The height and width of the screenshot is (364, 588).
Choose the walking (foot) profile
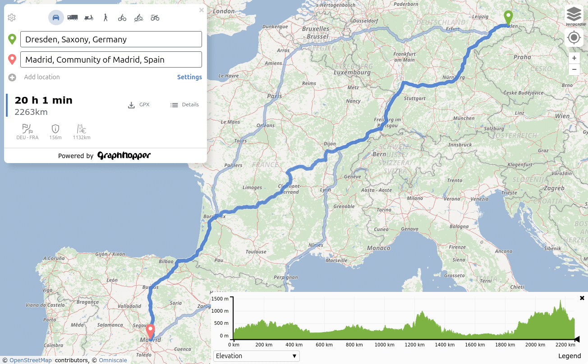point(106,18)
